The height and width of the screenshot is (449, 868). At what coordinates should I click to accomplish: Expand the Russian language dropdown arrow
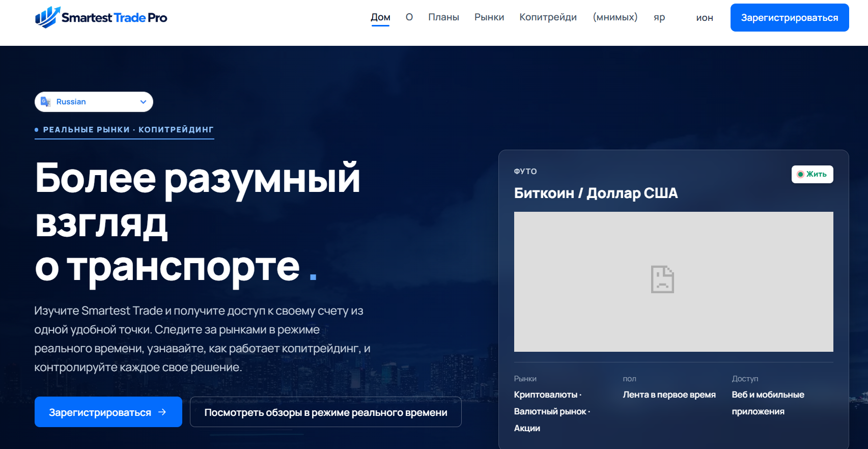(143, 102)
